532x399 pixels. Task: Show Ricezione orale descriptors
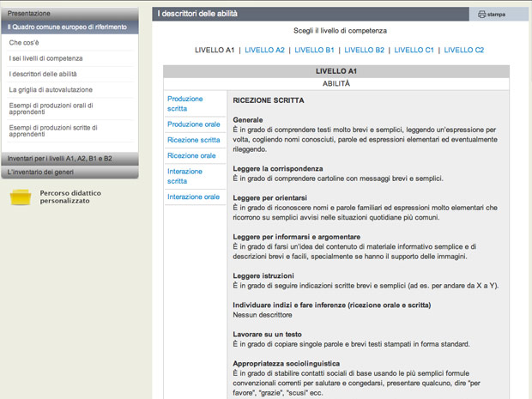point(191,155)
